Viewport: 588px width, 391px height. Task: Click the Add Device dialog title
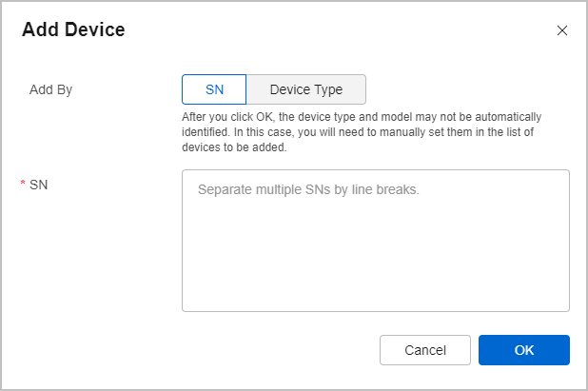[x=73, y=29]
